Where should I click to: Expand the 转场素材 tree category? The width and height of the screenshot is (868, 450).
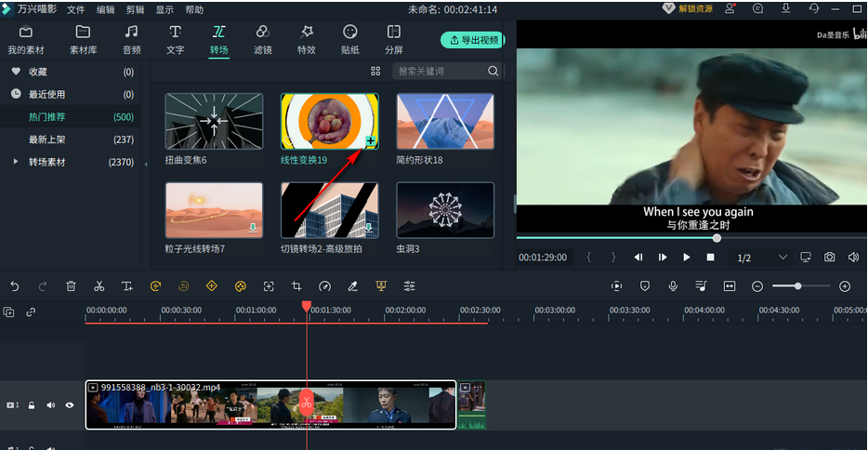pos(16,162)
